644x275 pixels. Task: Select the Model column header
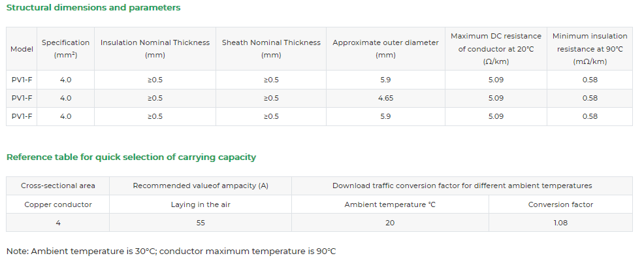click(22, 49)
